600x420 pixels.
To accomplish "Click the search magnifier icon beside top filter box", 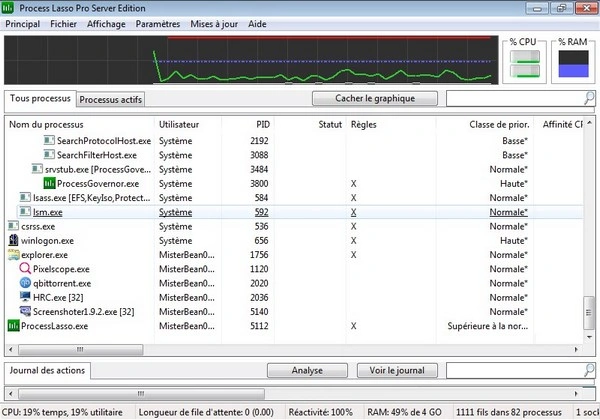I will tap(588, 98).
